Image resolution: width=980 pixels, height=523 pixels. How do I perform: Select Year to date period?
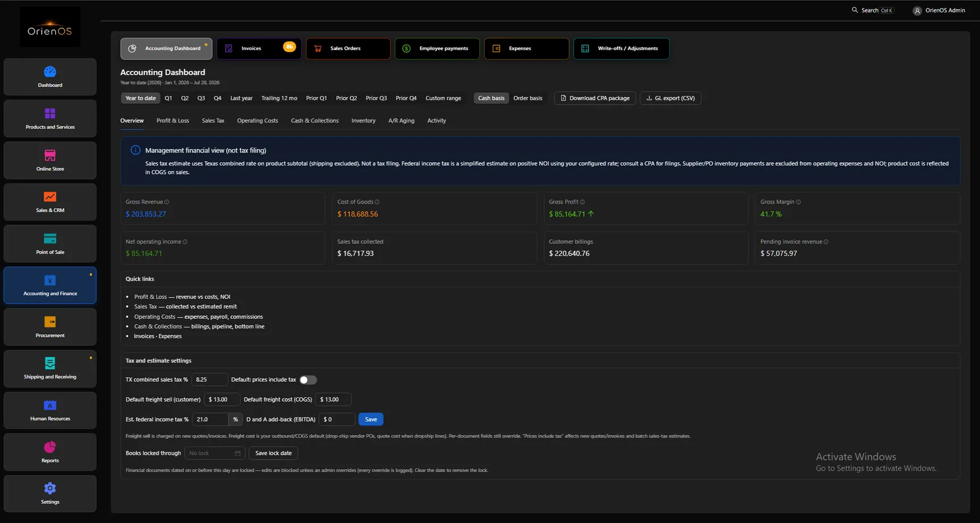tap(141, 98)
